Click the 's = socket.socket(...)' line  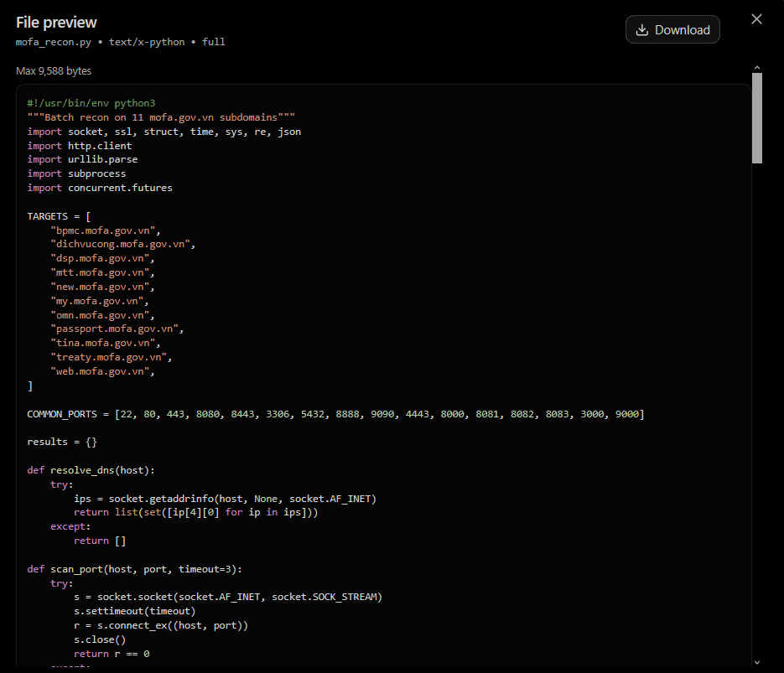[x=228, y=597]
